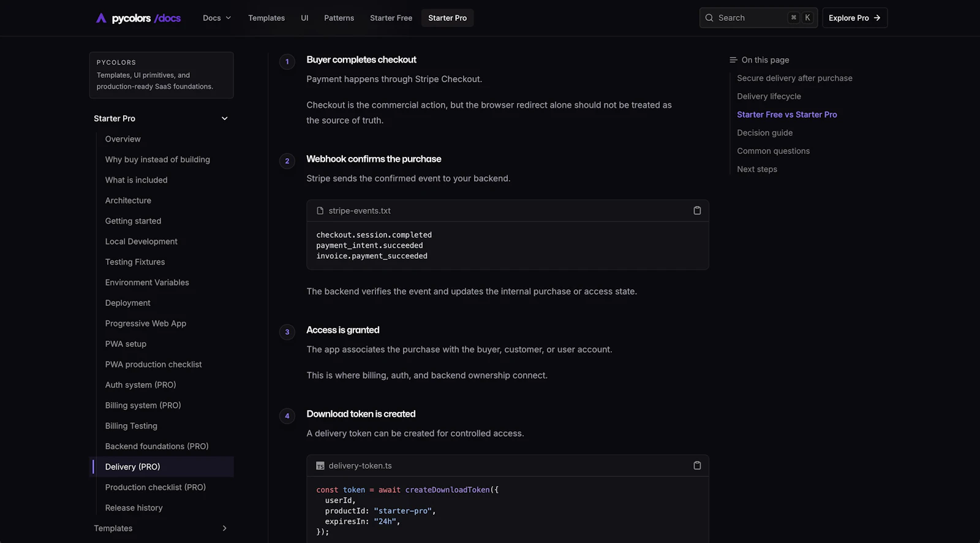Click the On this page list icon

pyautogui.click(x=733, y=60)
